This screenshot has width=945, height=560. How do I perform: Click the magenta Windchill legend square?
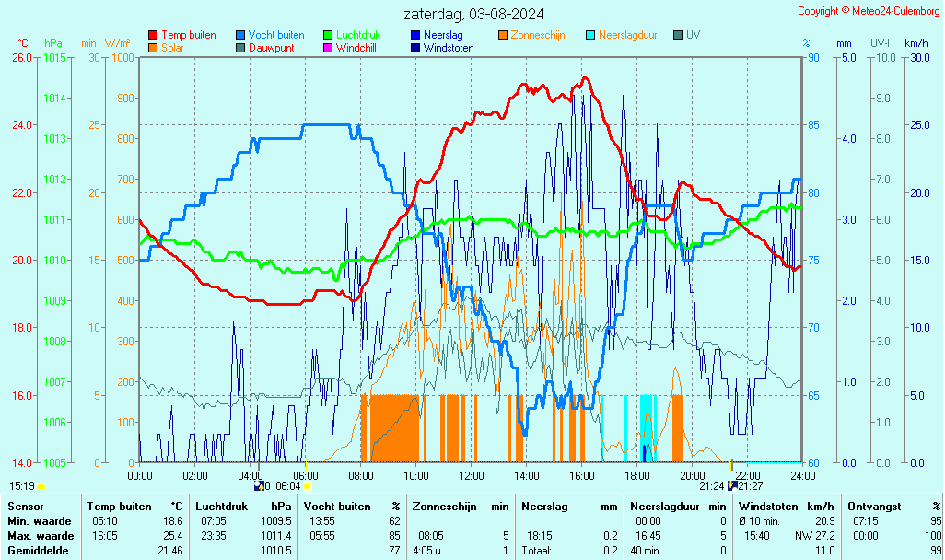coord(328,48)
